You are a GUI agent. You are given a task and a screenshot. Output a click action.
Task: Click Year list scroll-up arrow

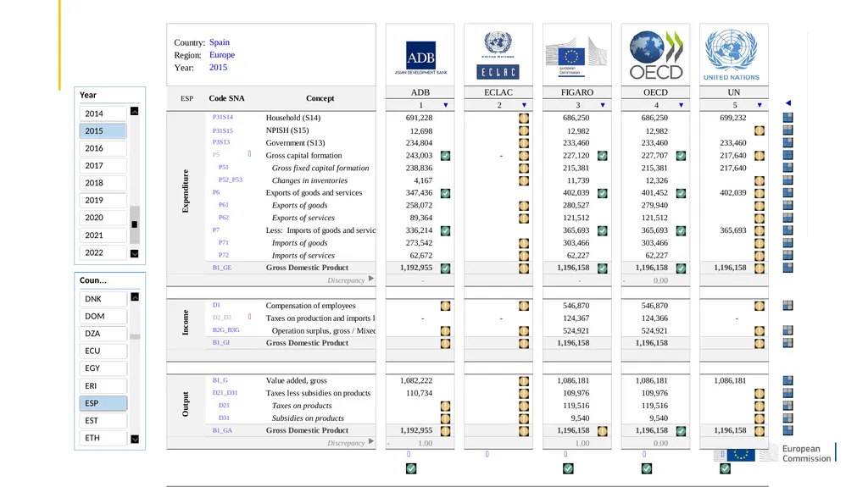135,111
